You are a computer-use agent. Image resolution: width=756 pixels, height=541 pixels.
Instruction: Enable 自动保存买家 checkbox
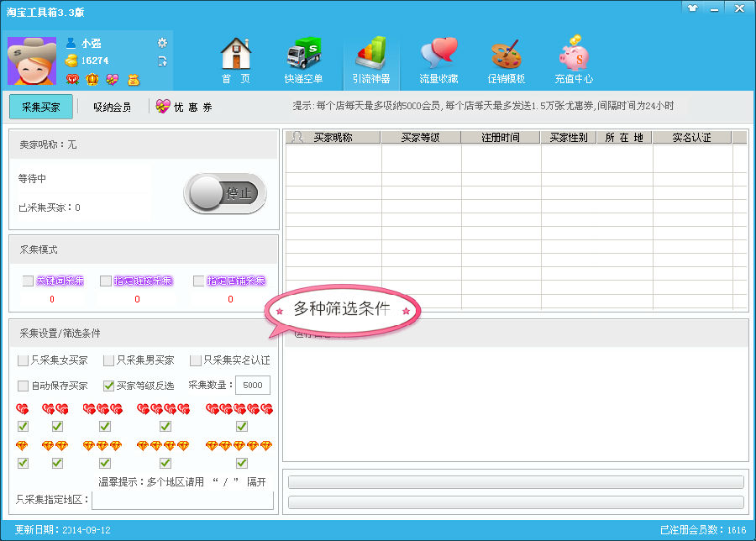click(24, 386)
